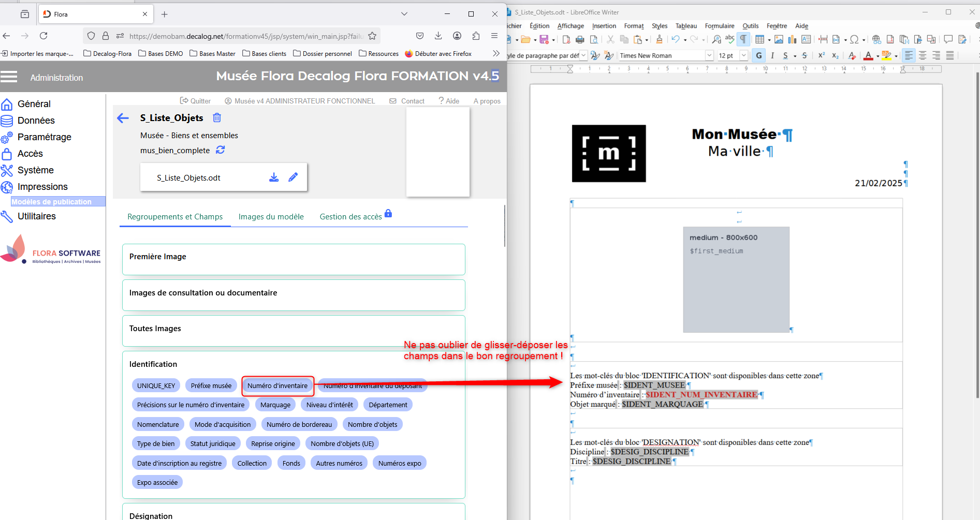This screenshot has width=980, height=520.
Task: Click the refresh icon beside mus_bien_complete
Action: pyautogui.click(x=221, y=150)
